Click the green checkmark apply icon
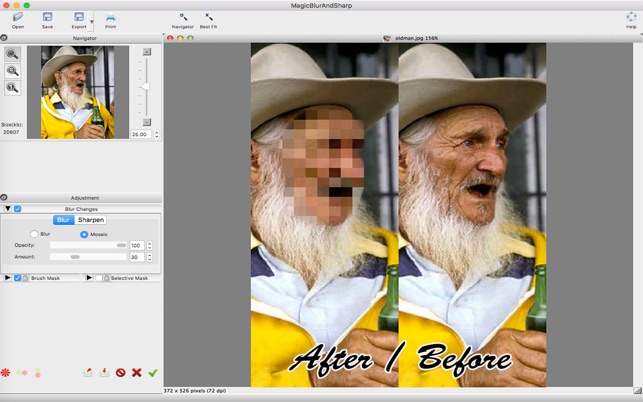The image size is (643, 402). (153, 372)
